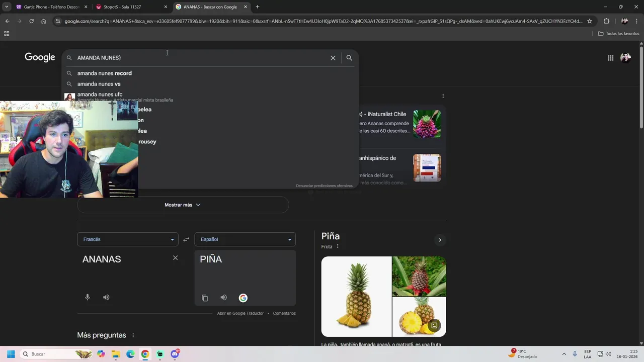This screenshot has height=362, width=644.
Task: Open the result options three-dot menu
Action: tap(443, 96)
